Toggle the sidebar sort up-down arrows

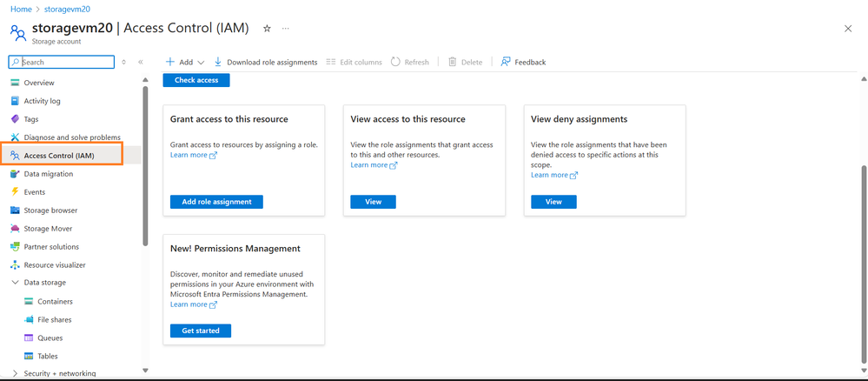[123, 62]
